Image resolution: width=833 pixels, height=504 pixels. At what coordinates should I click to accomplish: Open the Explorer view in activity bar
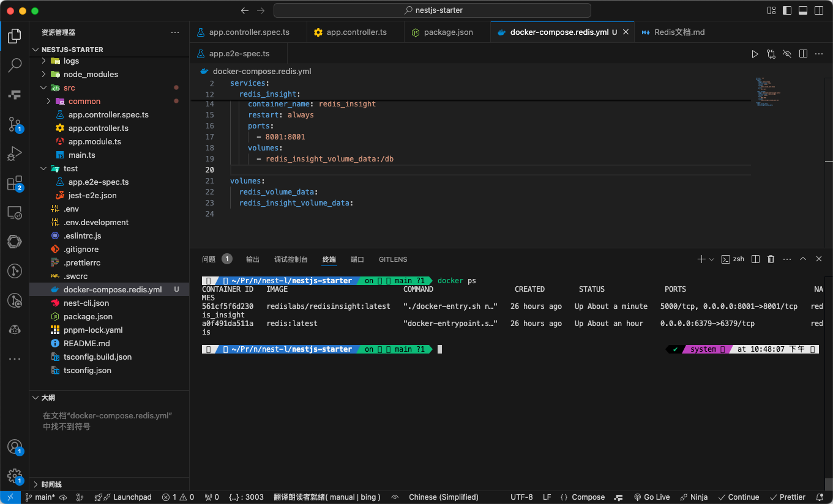pyautogui.click(x=15, y=36)
